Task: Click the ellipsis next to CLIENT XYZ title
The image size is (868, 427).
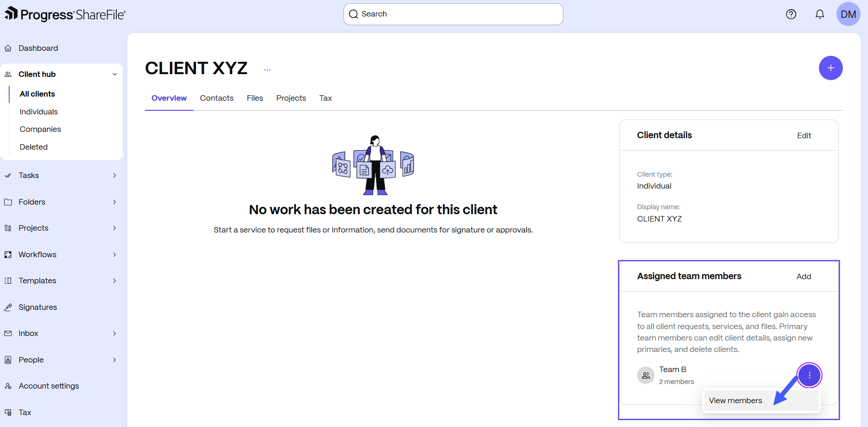Action: coord(267,70)
